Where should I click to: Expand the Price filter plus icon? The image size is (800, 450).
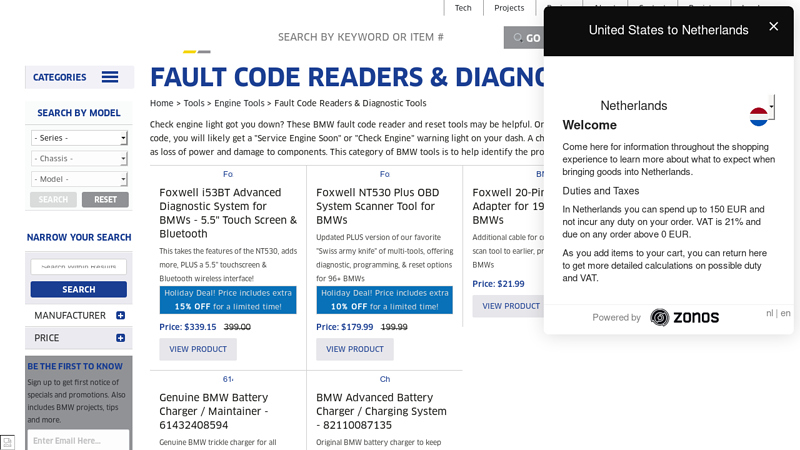[120, 338]
